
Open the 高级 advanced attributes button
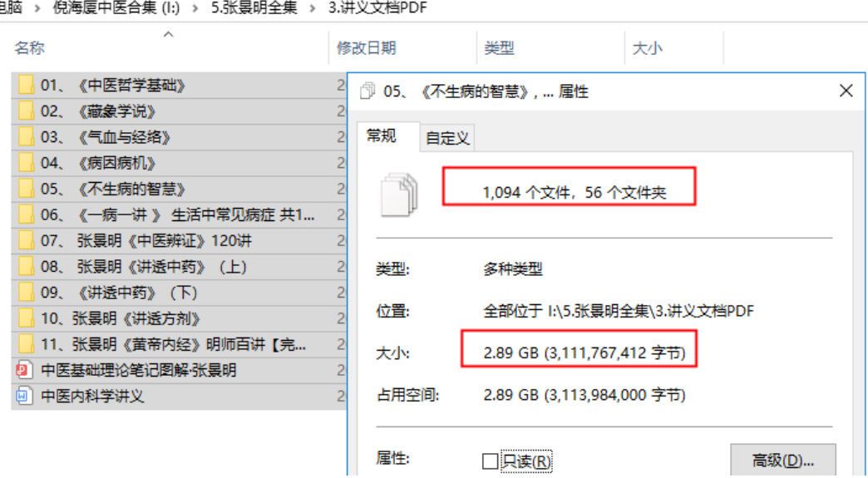pos(782,461)
